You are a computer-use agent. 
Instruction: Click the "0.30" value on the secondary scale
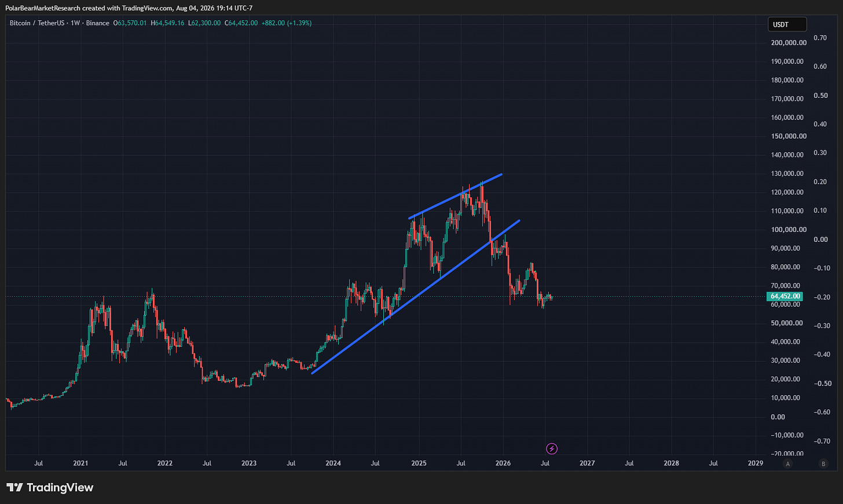(x=820, y=153)
